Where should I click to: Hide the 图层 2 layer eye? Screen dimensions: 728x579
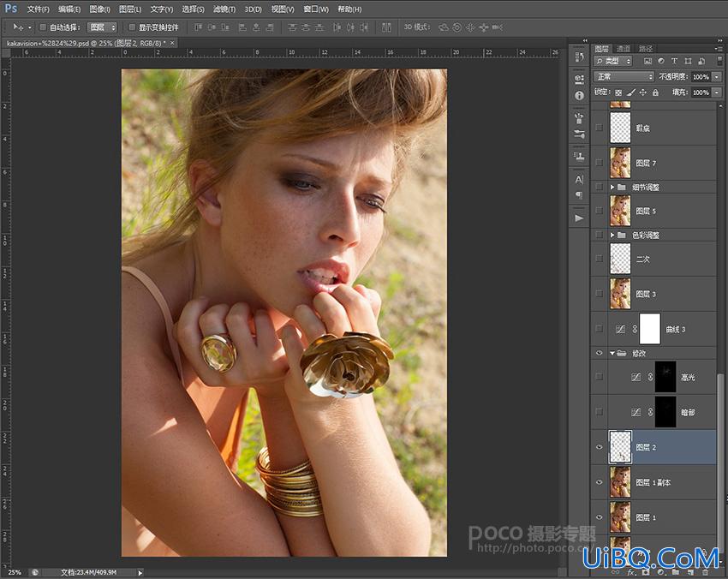coord(599,447)
